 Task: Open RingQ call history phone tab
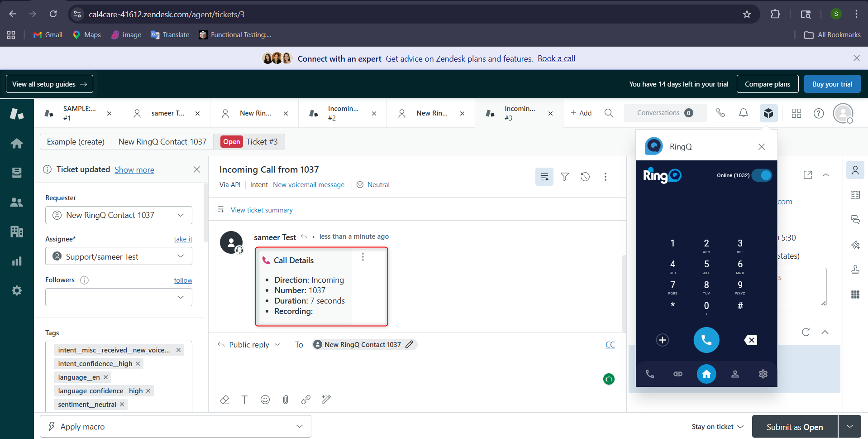650,374
